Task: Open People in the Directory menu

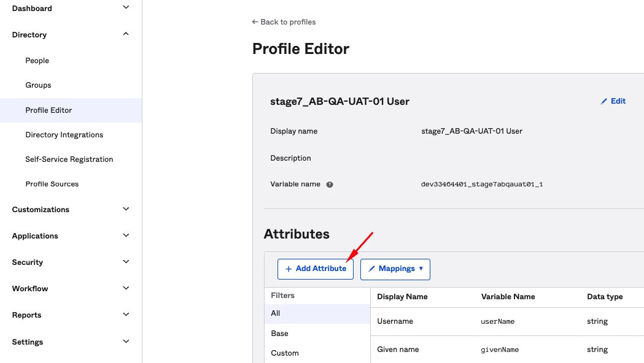Action: (x=37, y=61)
